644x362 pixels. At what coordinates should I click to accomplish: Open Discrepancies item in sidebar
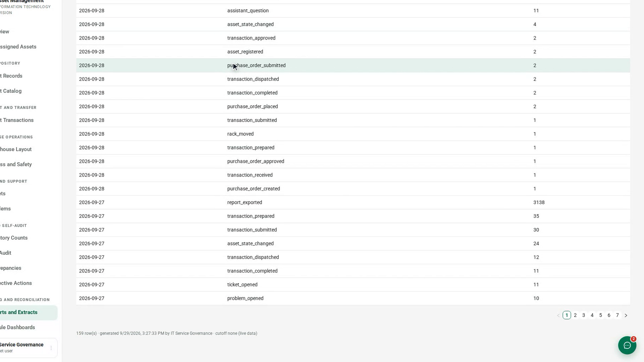coord(11,268)
